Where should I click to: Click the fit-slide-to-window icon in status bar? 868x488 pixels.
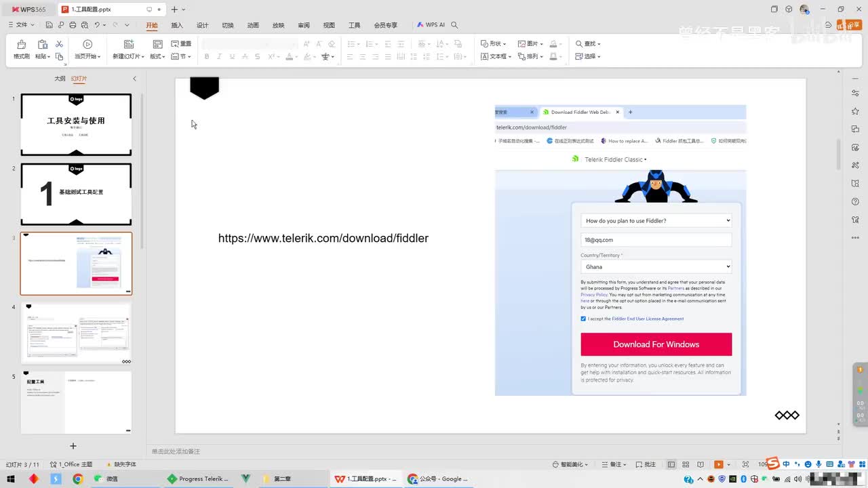745,464
